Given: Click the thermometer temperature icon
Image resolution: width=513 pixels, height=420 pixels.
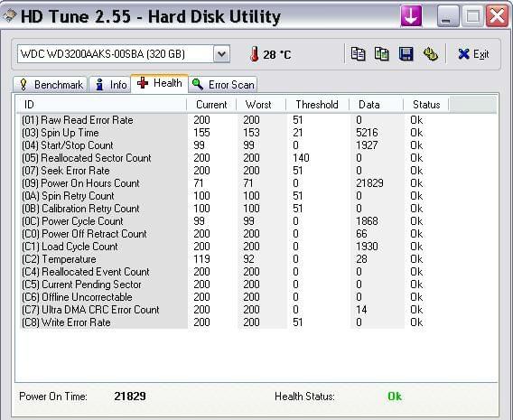Looking at the screenshot, I should point(254,54).
